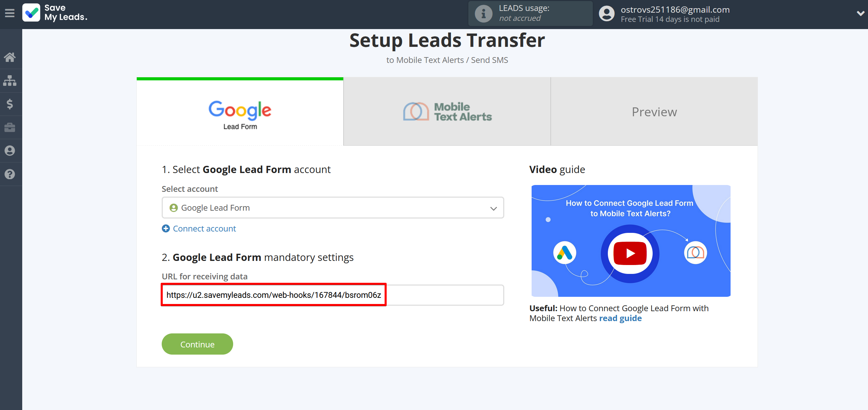Open briefcase icon in sidebar

(10, 127)
